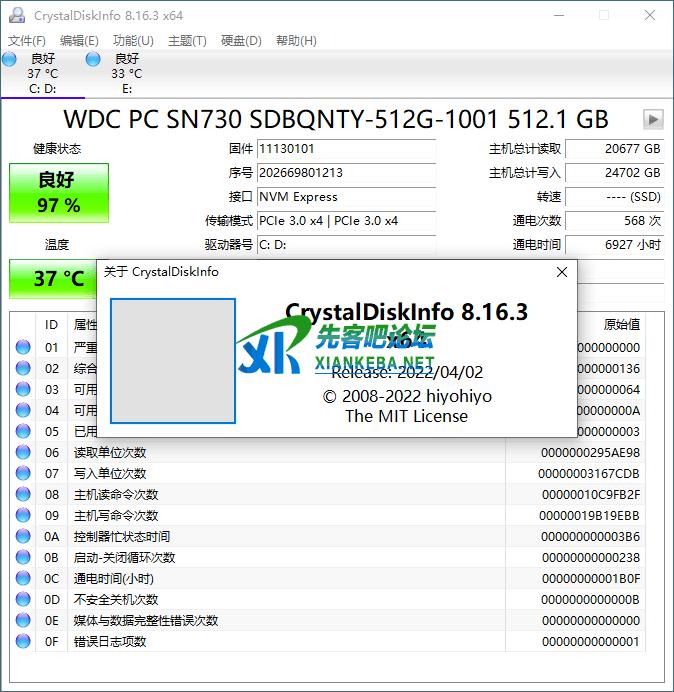Open the 硬盘(D) menu
This screenshot has width=674, height=692.
click(x=241, y=41)
